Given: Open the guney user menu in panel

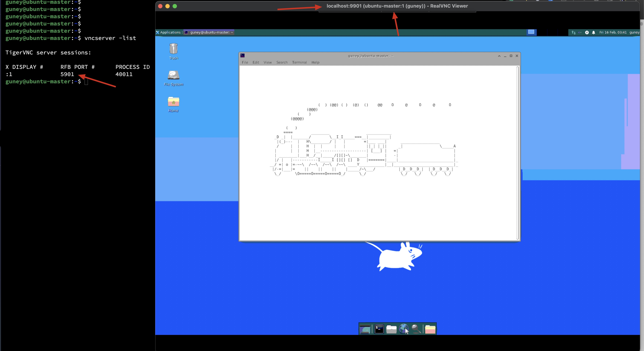Looking at the screenshot, I should [x=634, y=32].
